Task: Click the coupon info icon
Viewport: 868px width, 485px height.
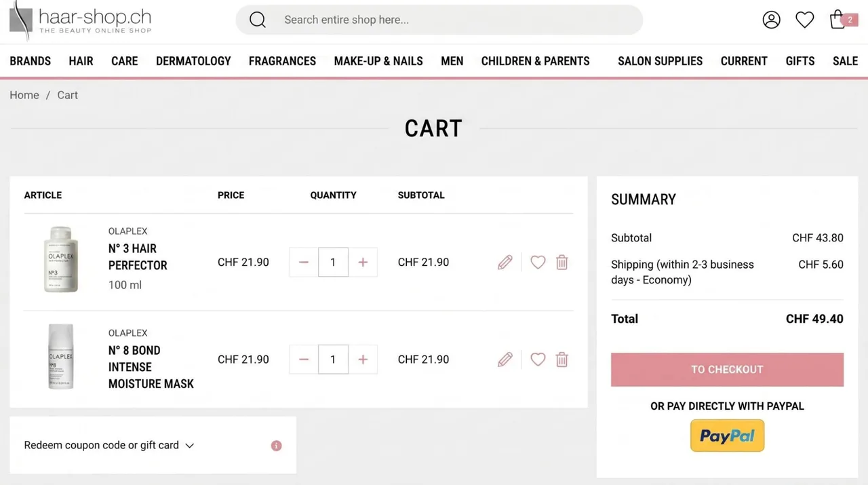Action: (x=276, y=446)
